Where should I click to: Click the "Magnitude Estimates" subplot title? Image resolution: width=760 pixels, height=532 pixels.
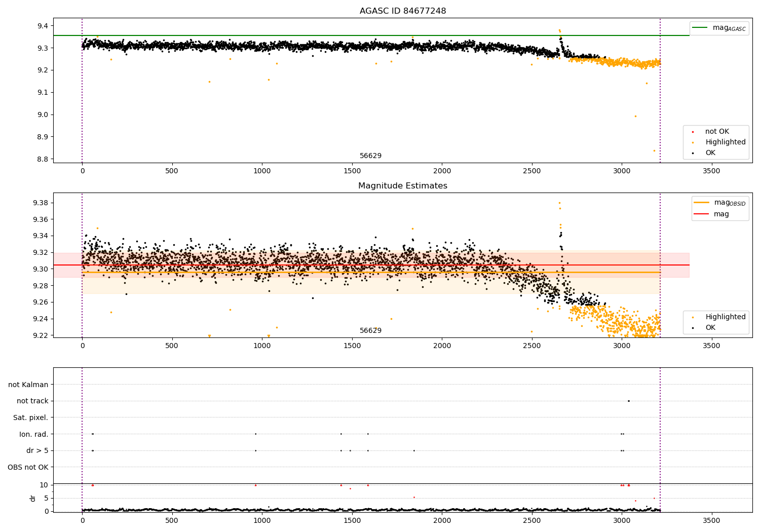coord(403,186)
